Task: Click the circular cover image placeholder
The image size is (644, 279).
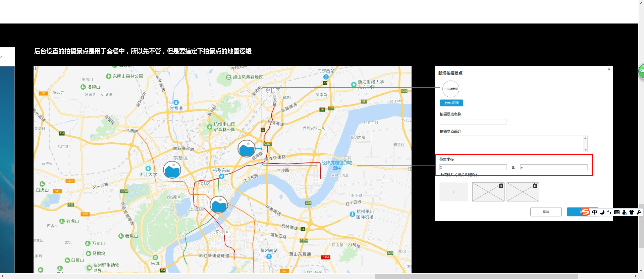Action: (x=450, y=89)
